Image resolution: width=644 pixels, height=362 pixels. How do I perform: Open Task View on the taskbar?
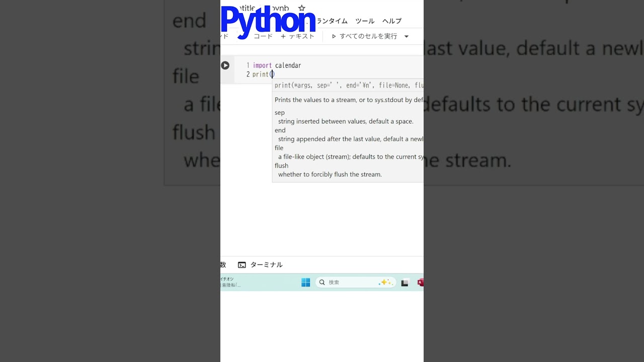tap(405, 283)
